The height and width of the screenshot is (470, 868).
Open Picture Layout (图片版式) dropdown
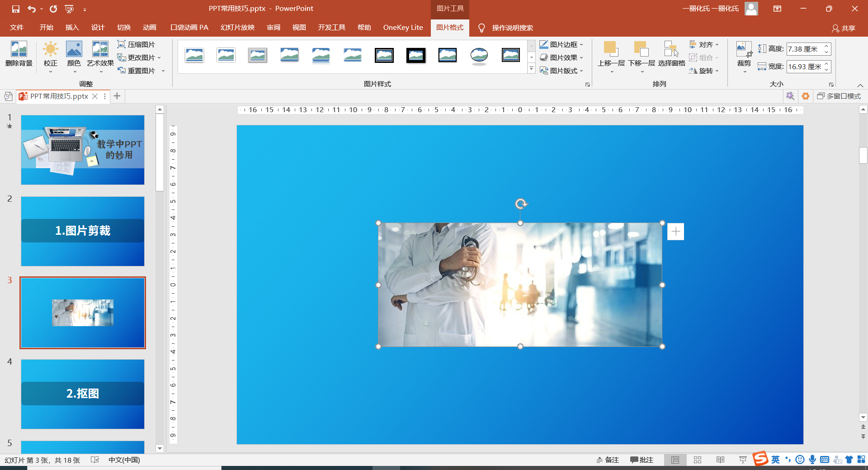pyautogui.click(x=561, y=71)
